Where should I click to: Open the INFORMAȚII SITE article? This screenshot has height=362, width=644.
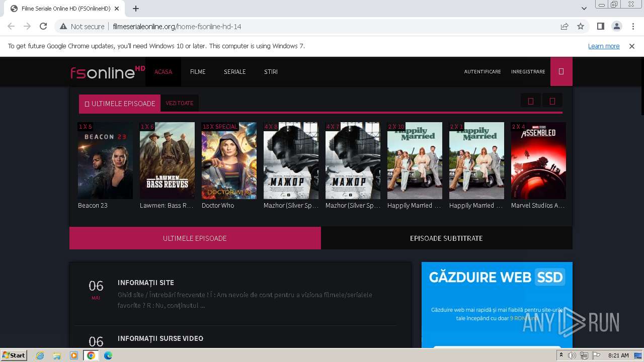coord(146,283)
